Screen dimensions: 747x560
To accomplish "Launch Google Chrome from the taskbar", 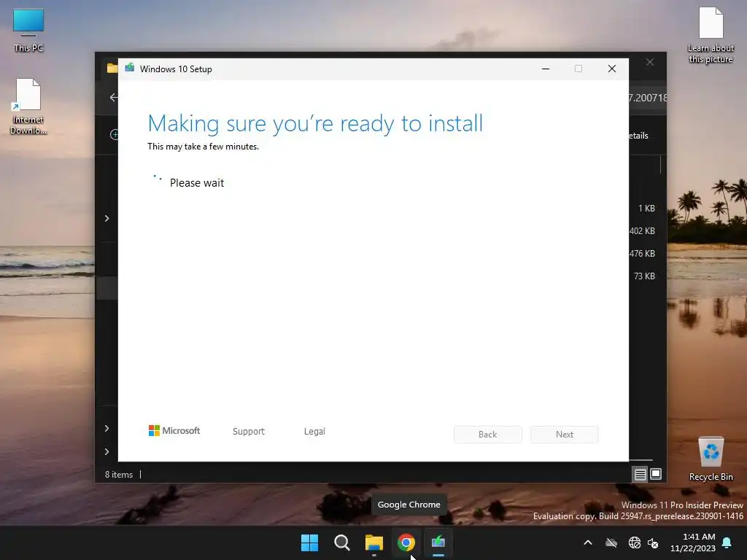I will pyautogui.click(x=406, y=542).
